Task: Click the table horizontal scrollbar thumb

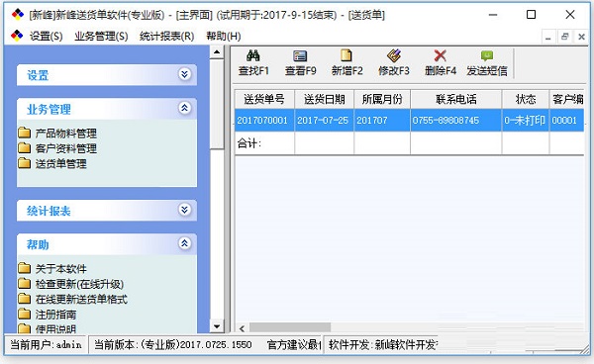Action: tap(290, 327)
